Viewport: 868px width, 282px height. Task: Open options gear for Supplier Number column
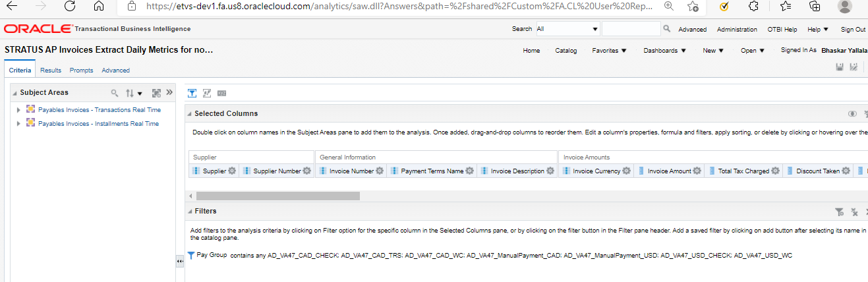(x=307, y=171)
